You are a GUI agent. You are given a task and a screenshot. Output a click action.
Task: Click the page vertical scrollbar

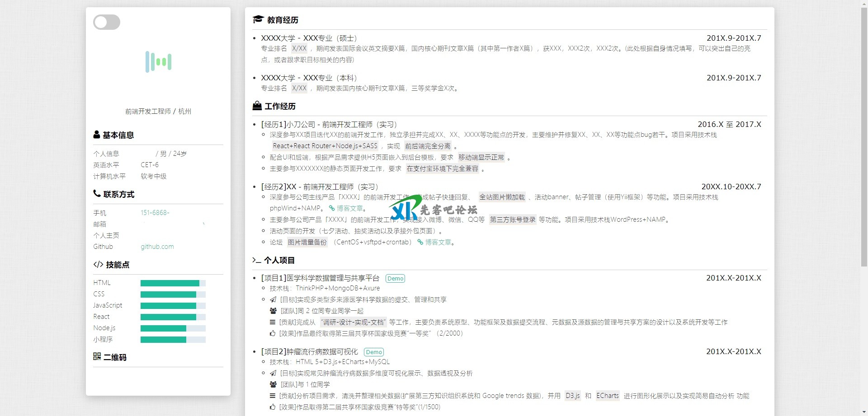click(x=864, y=136)
